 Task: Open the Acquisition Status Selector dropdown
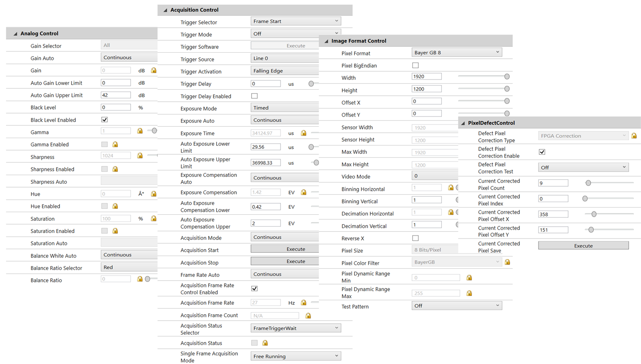(296, 328)
